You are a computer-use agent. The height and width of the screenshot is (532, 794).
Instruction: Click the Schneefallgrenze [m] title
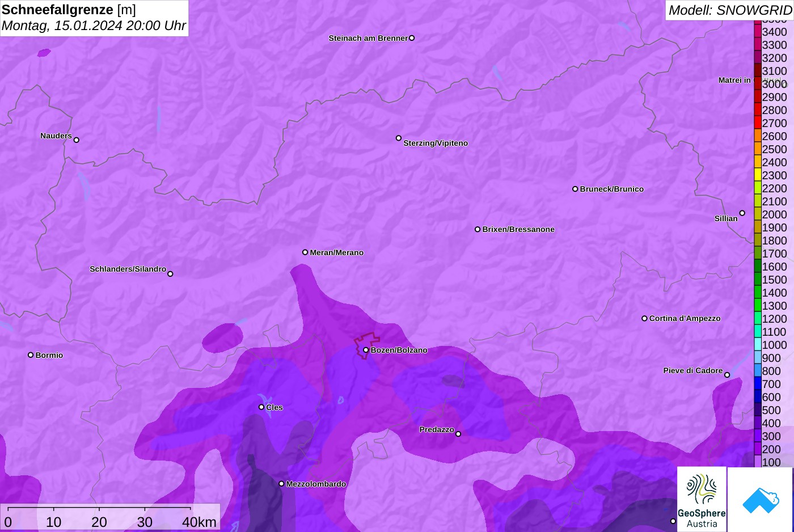click(x=69, y=10)
